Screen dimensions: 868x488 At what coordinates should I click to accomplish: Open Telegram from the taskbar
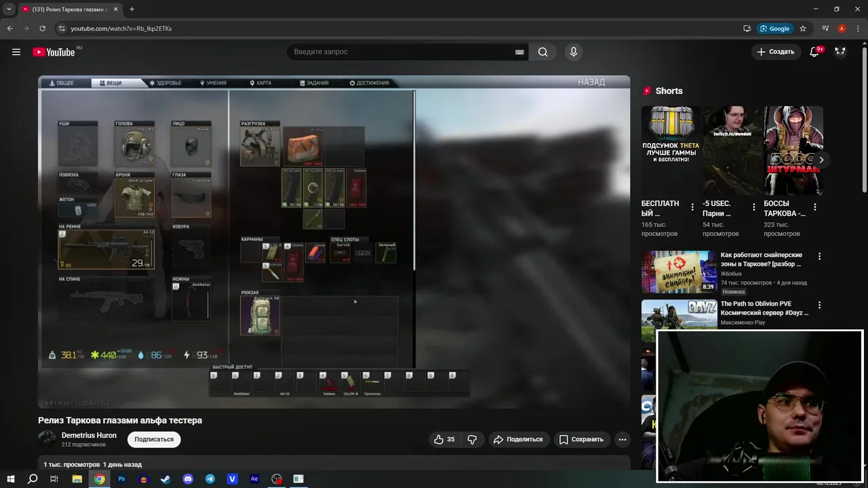click(210, 479)
